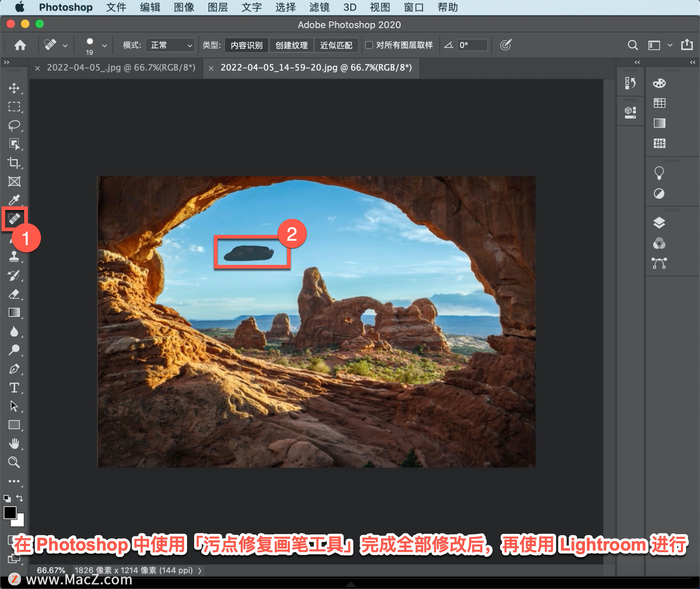Select the Hand tool

pyautogui.click(x=14, y=444)
